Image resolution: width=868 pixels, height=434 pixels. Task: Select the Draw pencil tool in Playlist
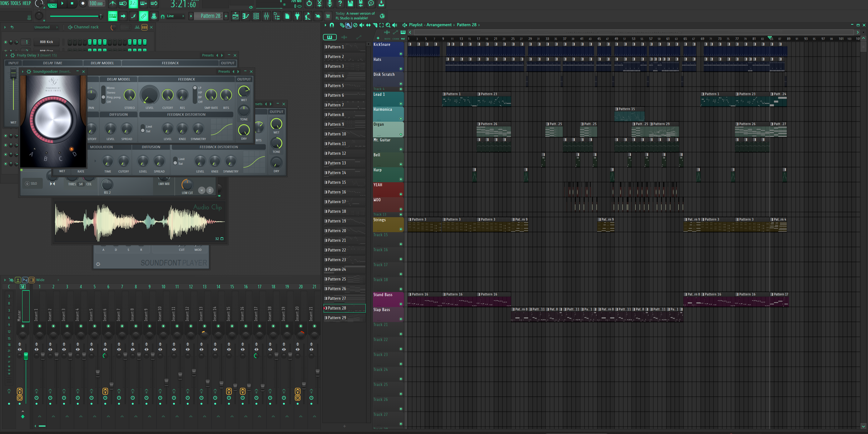point(342,25)
